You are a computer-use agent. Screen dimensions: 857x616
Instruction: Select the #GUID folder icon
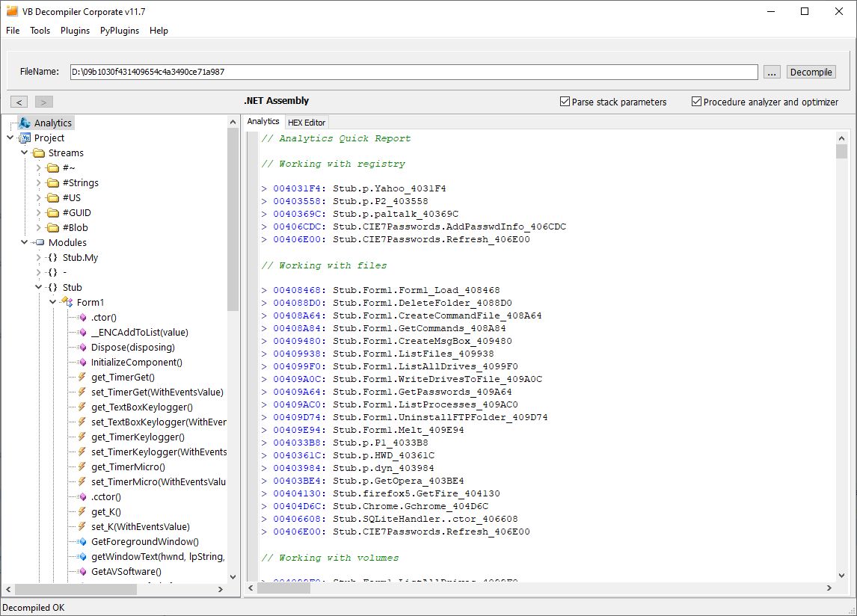point(53,212)
